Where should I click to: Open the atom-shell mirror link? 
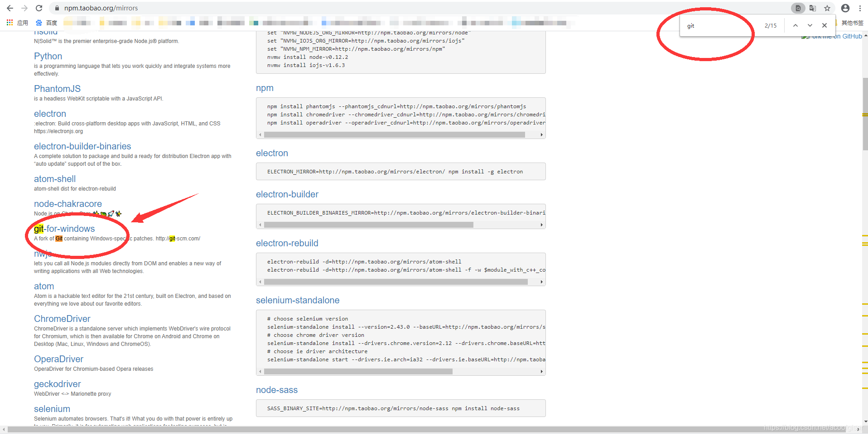tap(55, 179)
